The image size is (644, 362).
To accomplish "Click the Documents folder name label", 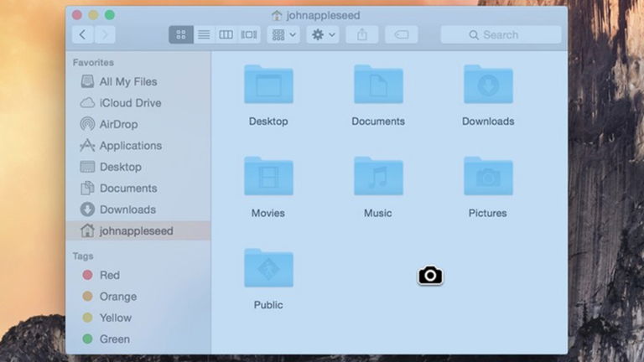I will point(378,121).
